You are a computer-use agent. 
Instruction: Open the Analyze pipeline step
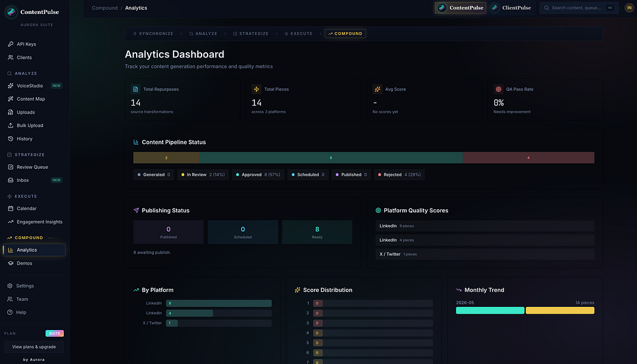(x=203, y=34)
